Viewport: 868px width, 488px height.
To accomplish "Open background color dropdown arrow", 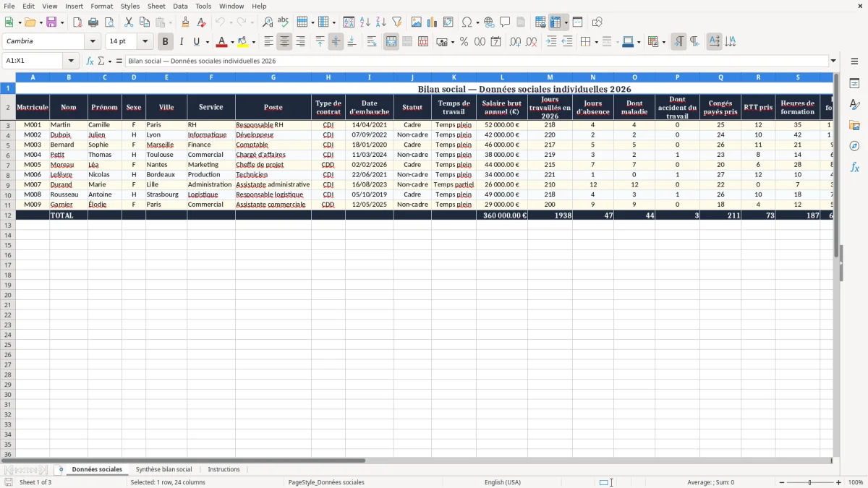I will pos(253,42).
